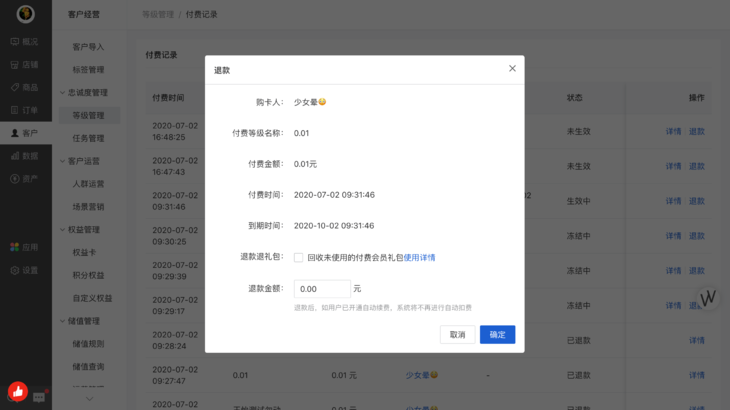The height and width of the screenshot is (410, 730).
Task: Open 等级管理 in the side menu
Action: pyautogui.click(x=88, y=116)
